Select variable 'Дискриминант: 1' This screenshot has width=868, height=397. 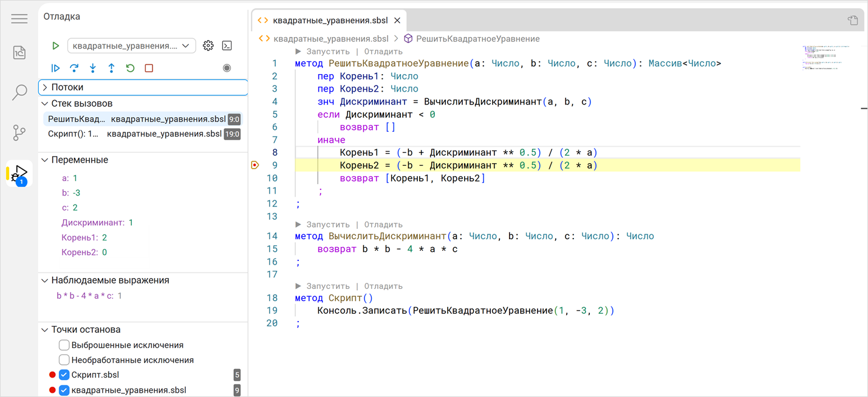(97, 223)
